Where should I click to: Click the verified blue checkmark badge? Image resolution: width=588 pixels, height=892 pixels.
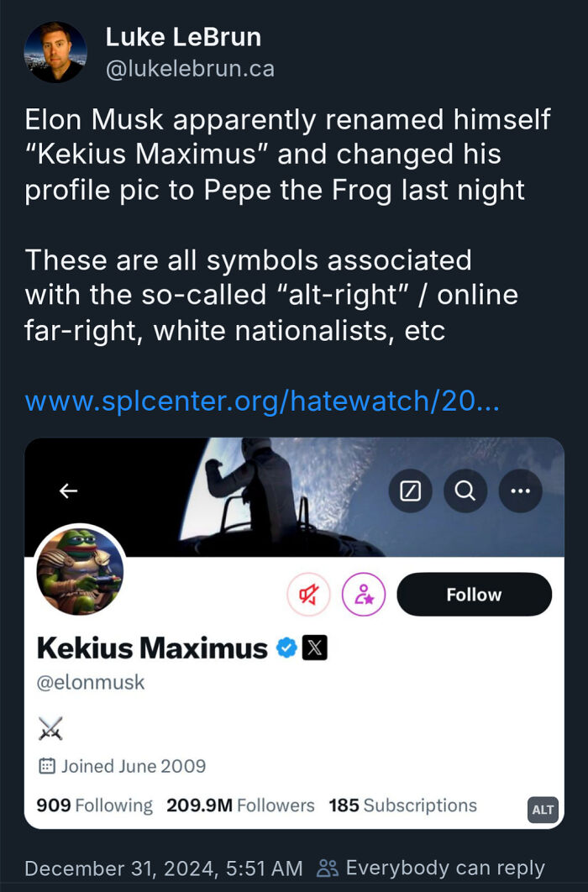click(286, 647)
